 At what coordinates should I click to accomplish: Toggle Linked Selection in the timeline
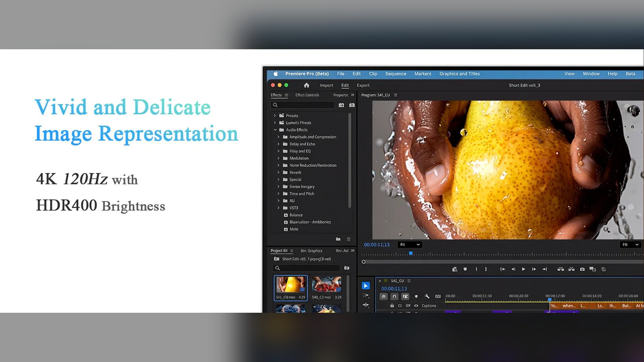point(405,296)
